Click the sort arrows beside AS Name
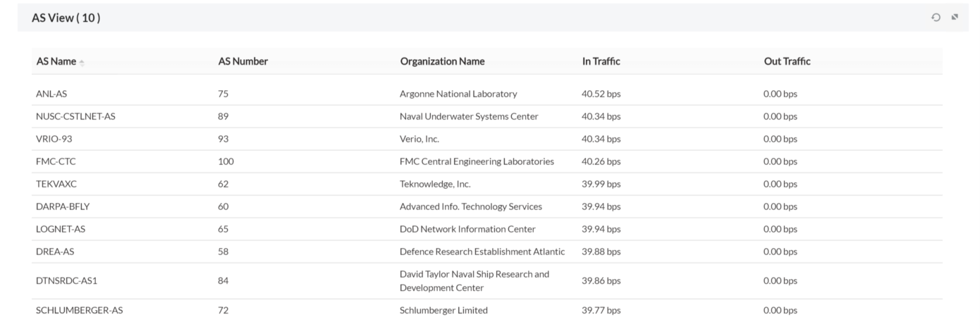The width and height of the screenshot is (980, 329). tap(82, 62)
